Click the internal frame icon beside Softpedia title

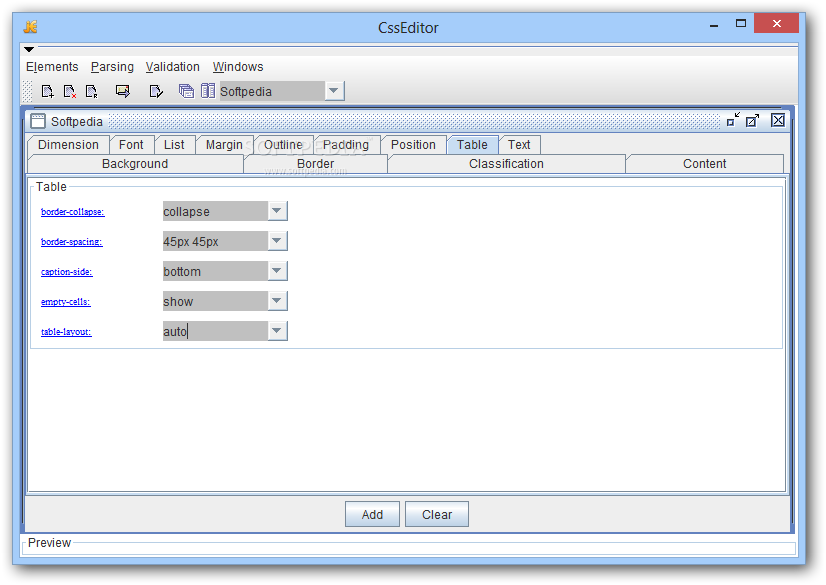pyautogui.click(x=38, y=121)
